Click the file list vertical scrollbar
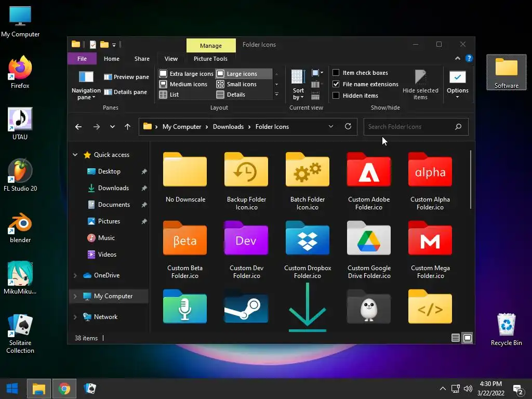This screenshot has width=532, height=399. coord(471,180)
